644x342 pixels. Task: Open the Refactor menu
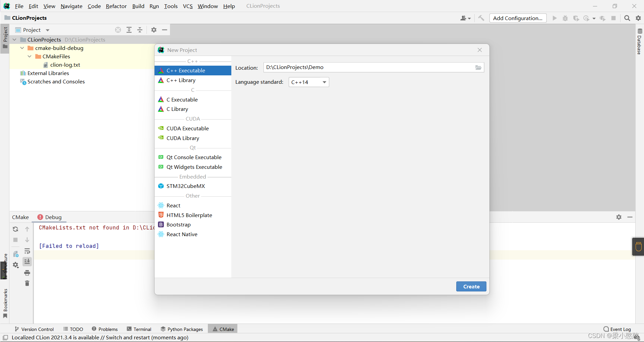pos(116,6)
